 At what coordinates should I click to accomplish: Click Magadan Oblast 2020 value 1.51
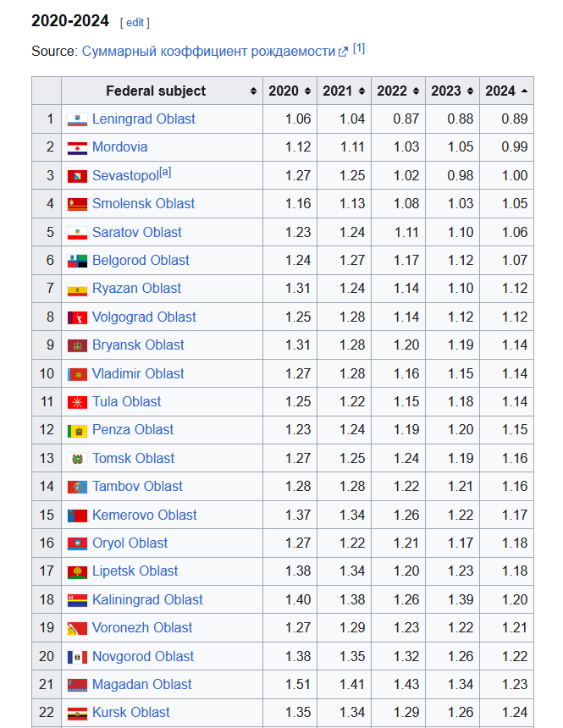point(298,684)
